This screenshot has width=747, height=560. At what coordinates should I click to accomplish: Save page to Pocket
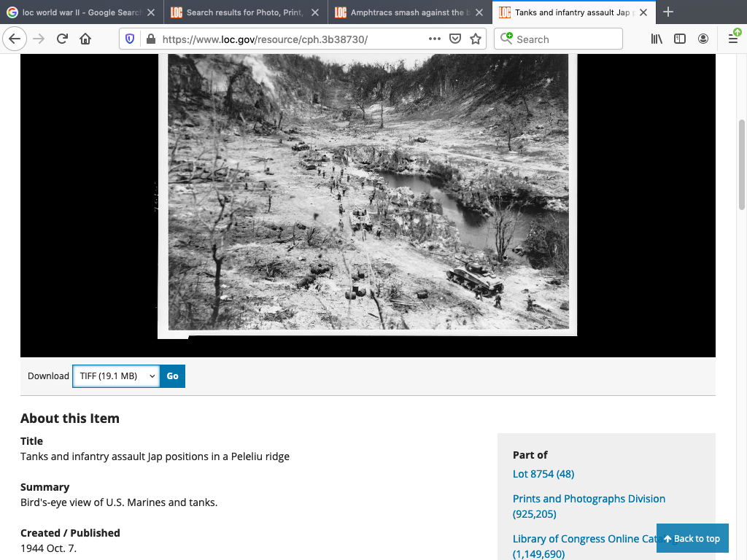click(x=455, y=39)
